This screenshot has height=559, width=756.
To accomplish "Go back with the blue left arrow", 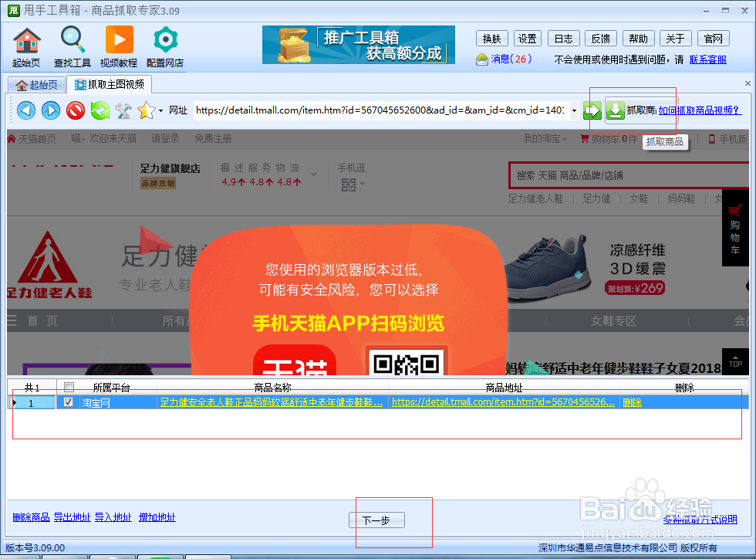I will pos(26,110).
